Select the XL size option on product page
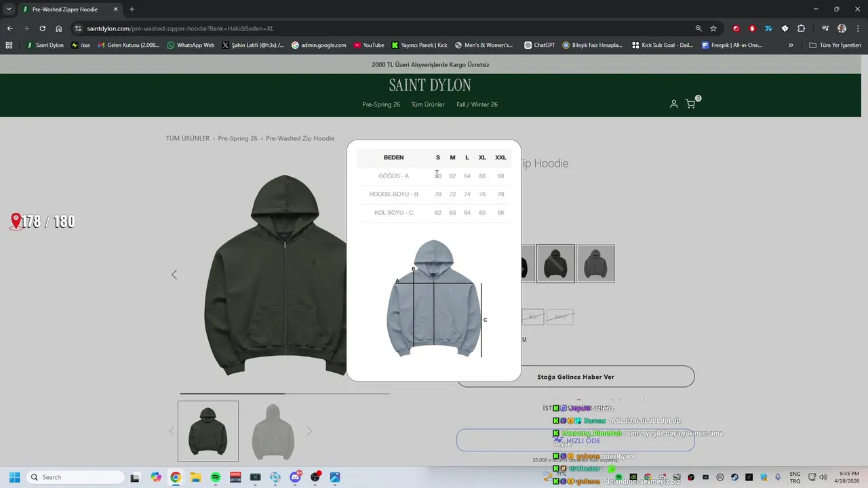The image size is (868, 488). point(532,317)
